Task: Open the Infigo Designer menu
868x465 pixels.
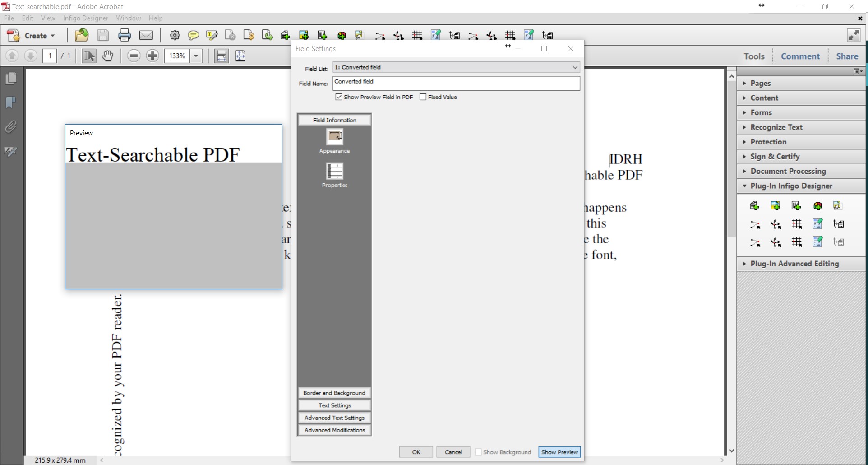Action: tap(85, 18)
